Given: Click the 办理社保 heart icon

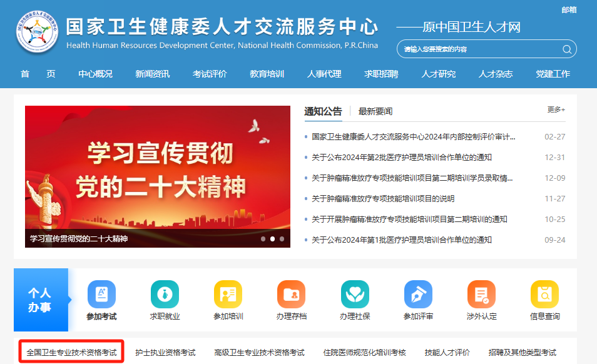Looking at the screenshot, I should tap(355, 294).
